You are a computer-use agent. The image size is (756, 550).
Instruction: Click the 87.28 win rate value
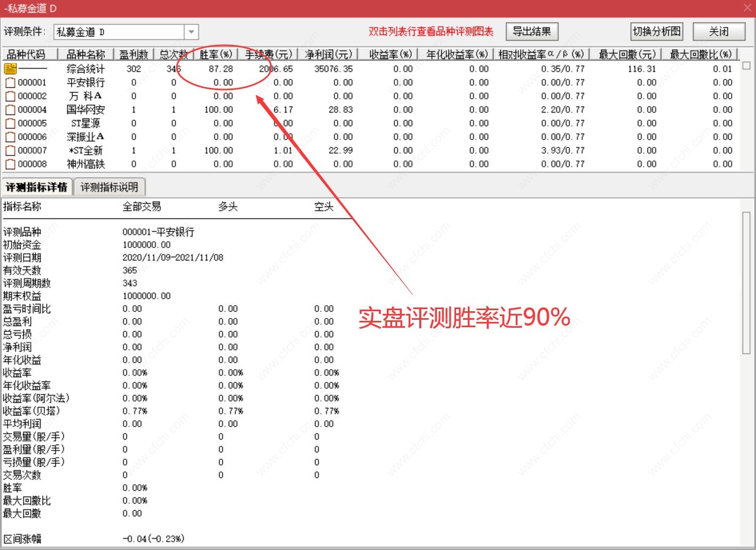pos(221,69)
